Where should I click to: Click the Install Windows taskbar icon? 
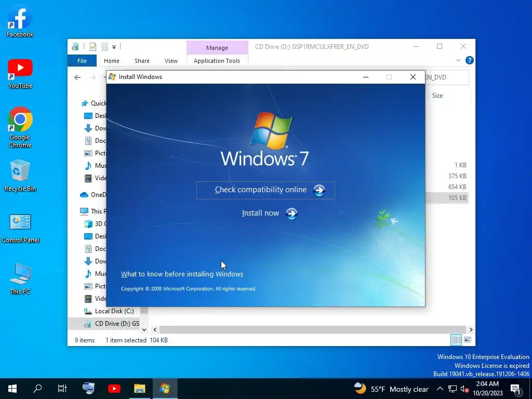pos(165,389)
